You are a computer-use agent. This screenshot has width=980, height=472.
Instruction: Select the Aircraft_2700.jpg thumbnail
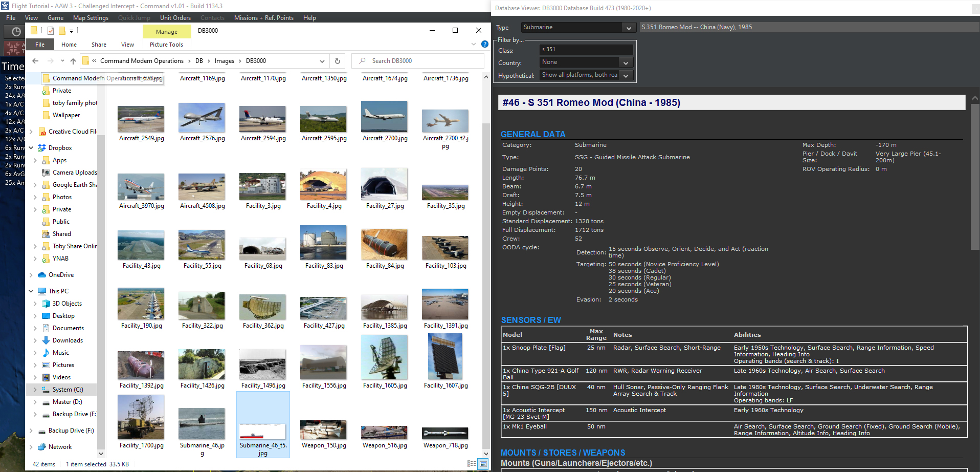(x=385, y=117)
